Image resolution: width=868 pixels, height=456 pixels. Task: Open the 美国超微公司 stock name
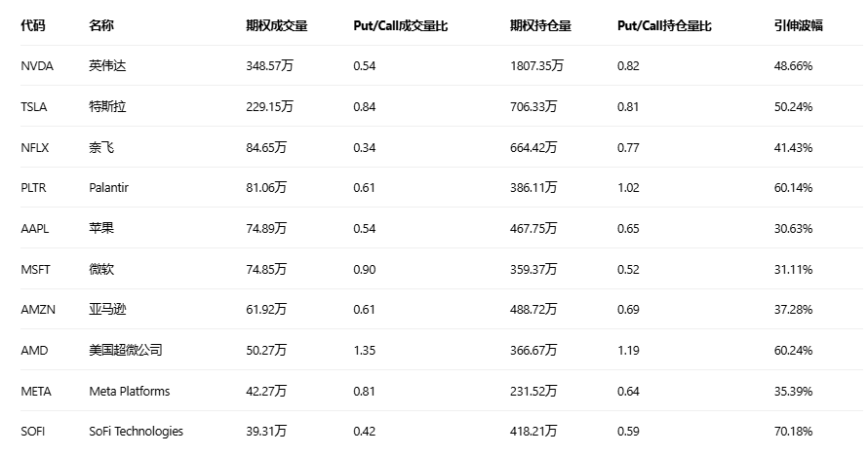pyautogui.click(x=125, y=351)
